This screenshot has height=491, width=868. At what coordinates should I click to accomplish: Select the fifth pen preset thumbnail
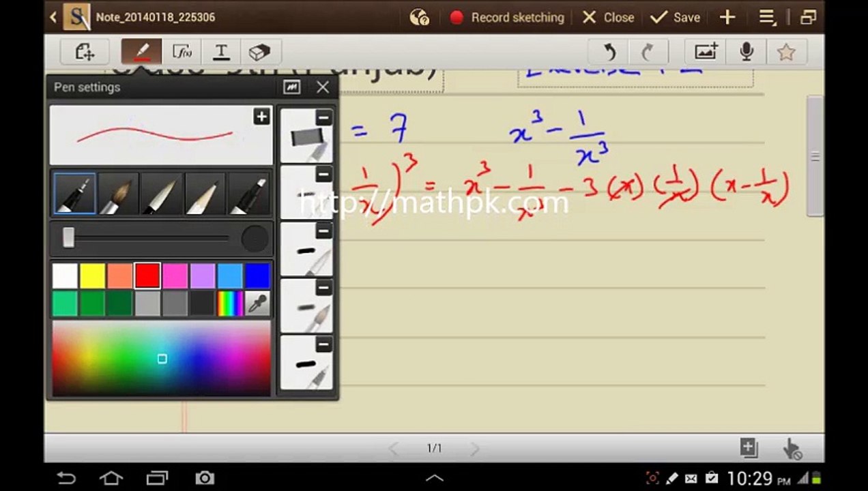coord(306,363)
